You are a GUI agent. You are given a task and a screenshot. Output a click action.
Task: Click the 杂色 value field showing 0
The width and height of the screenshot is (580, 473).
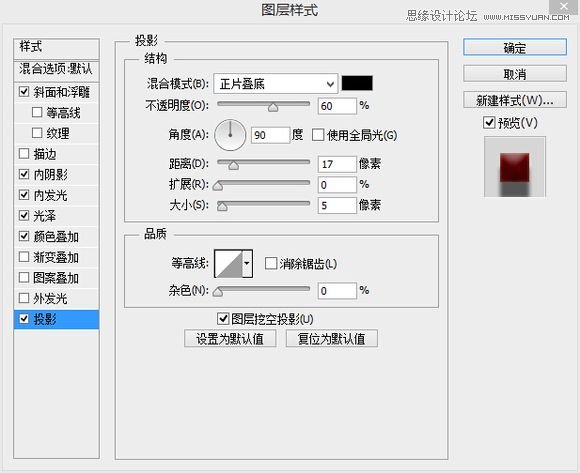(x=337, y=291)
